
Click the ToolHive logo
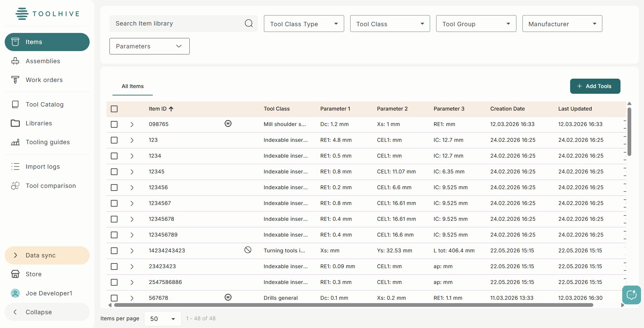coord(47,14)
